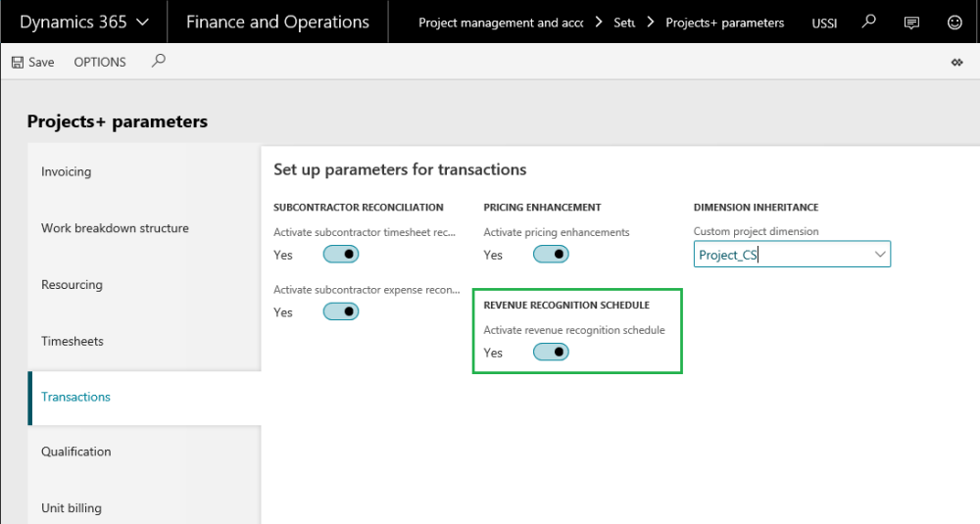Toggle Activate subcontractor expense reconciliation switch
The height and width of the screenshot is (524, 980).
pyautogui.click(x=341, y=311)
